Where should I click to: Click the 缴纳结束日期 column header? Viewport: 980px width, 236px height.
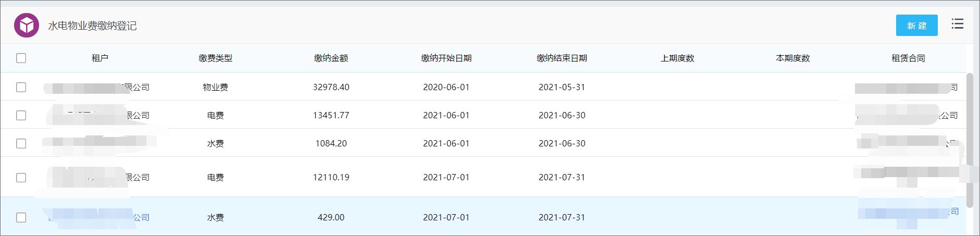point(562,58)
